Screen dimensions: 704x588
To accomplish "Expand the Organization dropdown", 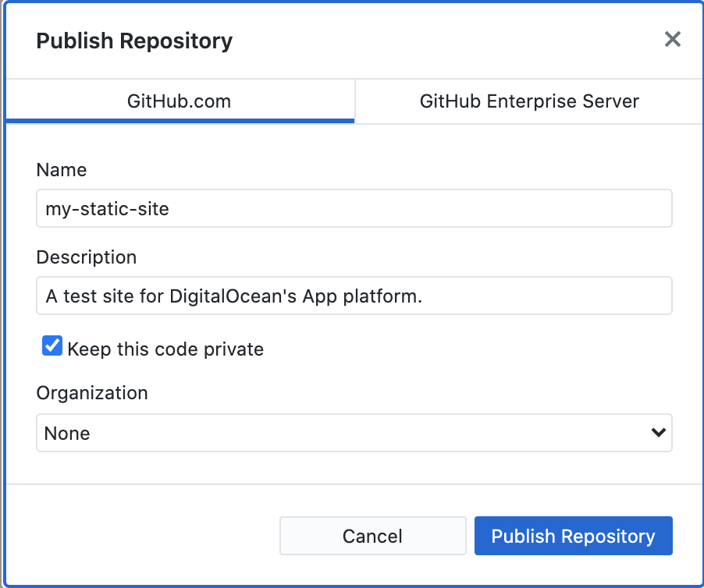I will coord(354,433).
